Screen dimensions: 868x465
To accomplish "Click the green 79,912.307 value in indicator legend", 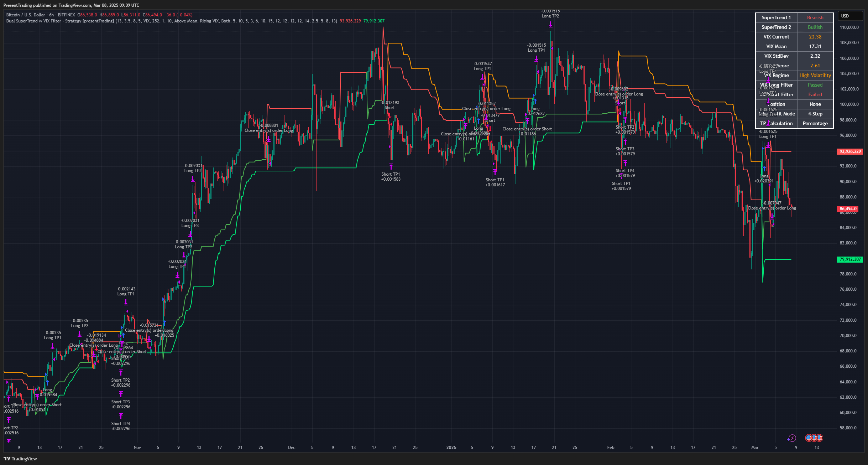I will click(374, 21).
